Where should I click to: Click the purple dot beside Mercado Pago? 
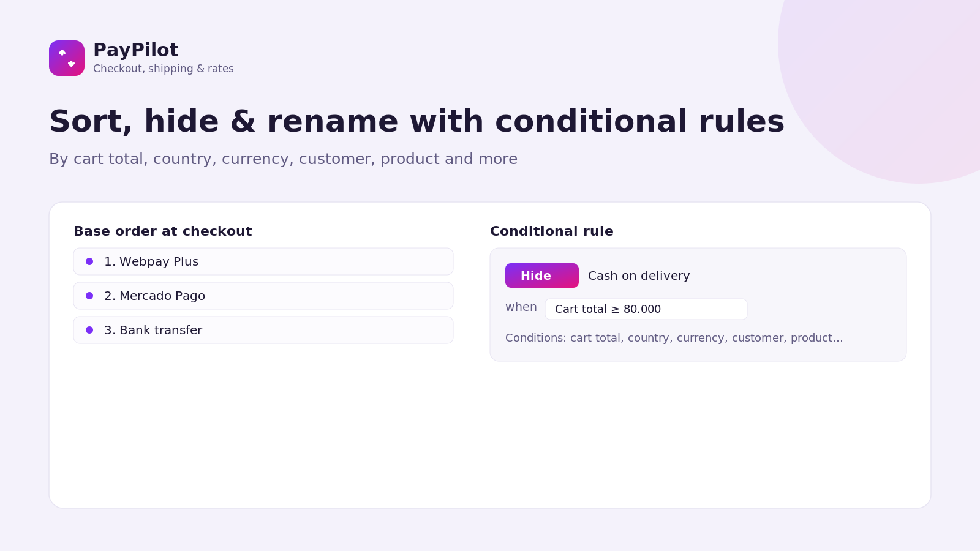pos(89,296)
